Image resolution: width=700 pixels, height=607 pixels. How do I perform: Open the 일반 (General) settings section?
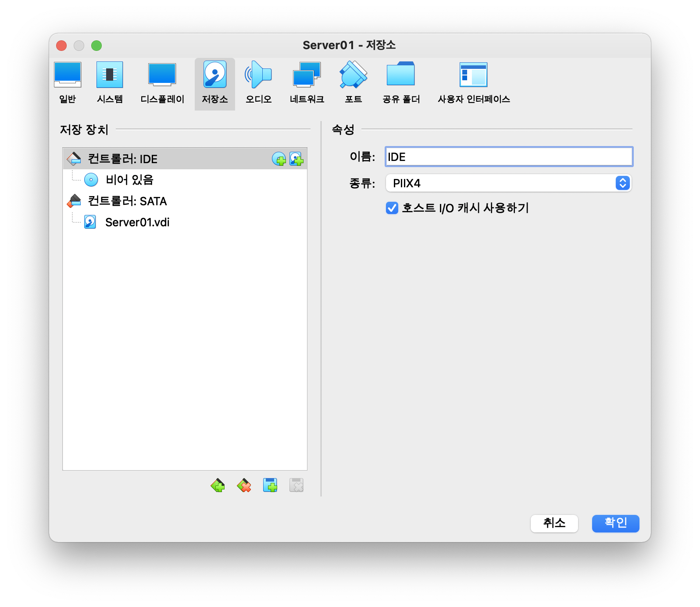(68, 83)
